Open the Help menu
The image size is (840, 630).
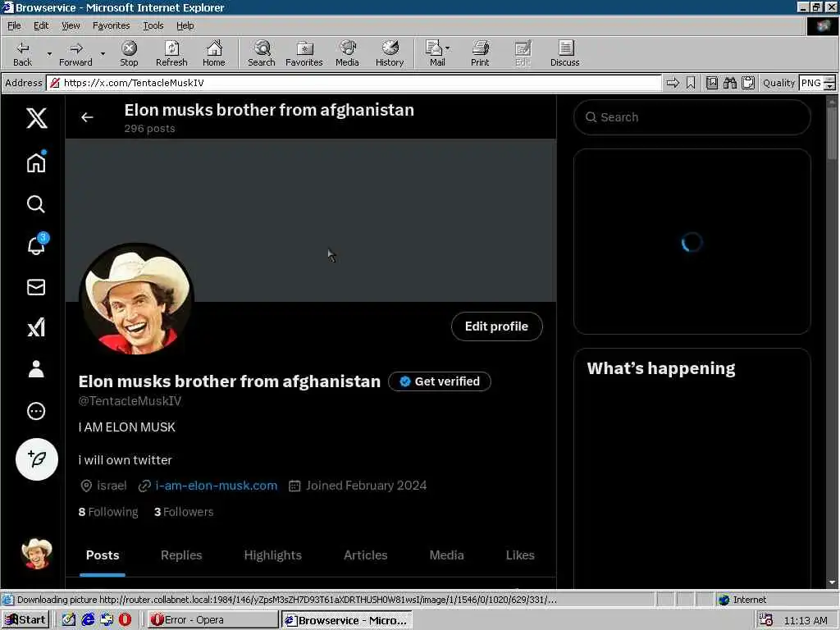185,25
